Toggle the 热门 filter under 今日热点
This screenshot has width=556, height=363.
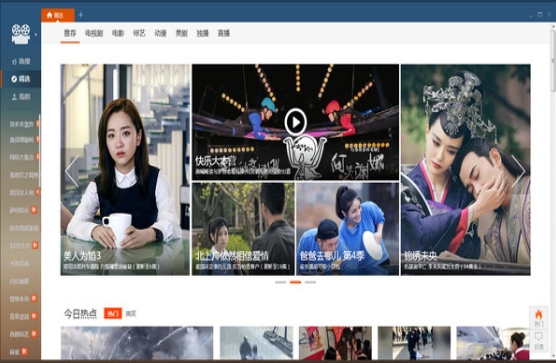[113, 313]
